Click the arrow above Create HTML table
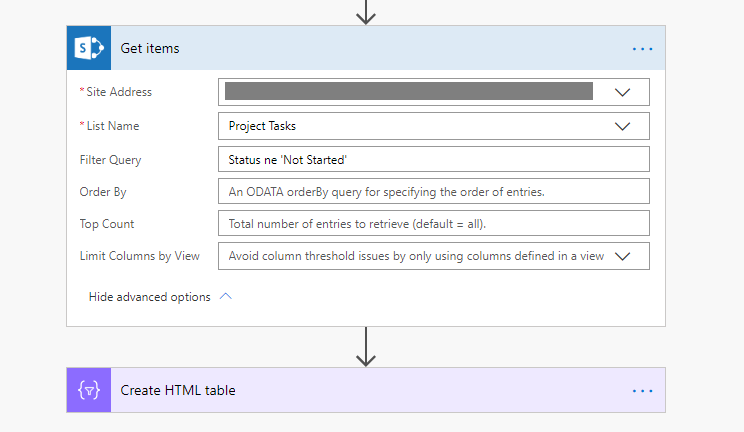 (366, 346)
